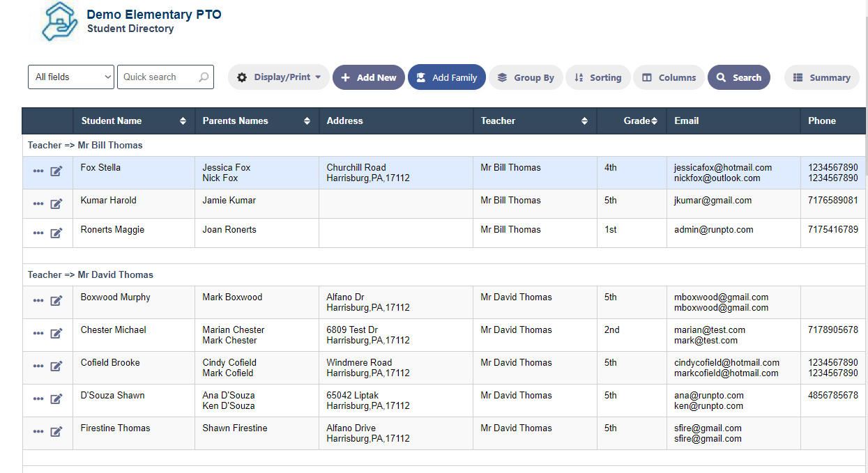Toggle sorting on the Teacher column
Image resolution: width=868 pixels, height=473 pixels.
pos(584,121)
